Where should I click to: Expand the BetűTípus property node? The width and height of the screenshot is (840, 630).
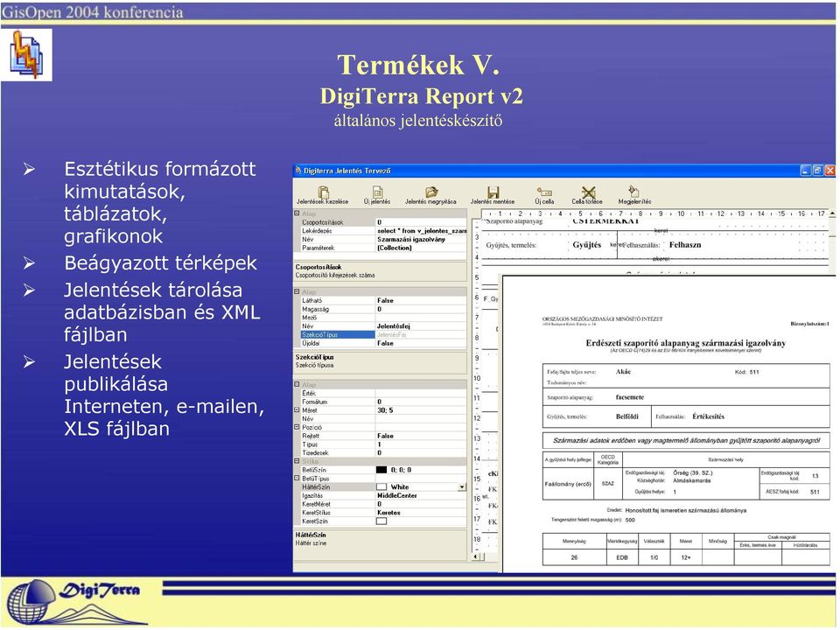pyautogui.click(x=297, y=478)
